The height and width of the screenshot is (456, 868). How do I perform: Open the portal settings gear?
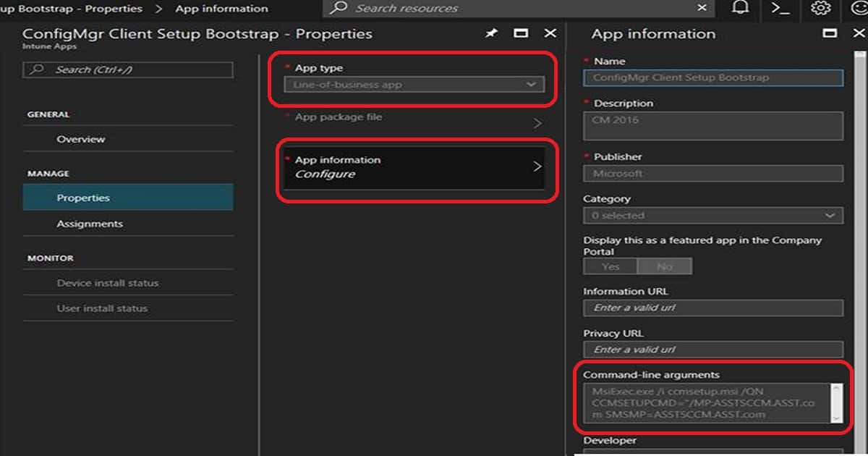click(820, 9)
